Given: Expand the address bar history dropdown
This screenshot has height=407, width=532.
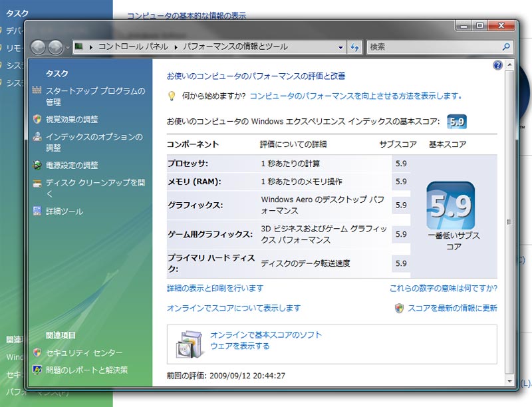Looking at the screenshot, I should pyautogui.click(x=340, y=47).
